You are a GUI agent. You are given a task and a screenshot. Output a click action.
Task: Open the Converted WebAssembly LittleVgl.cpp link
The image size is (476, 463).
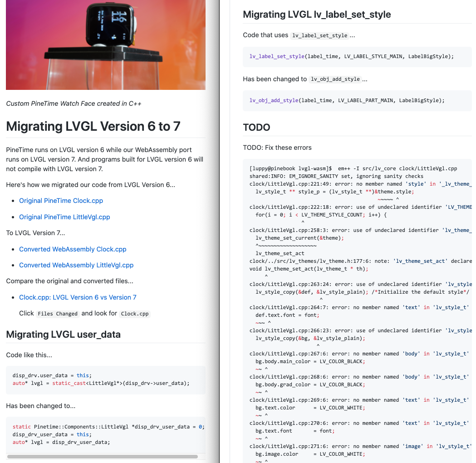coord(76,265)
